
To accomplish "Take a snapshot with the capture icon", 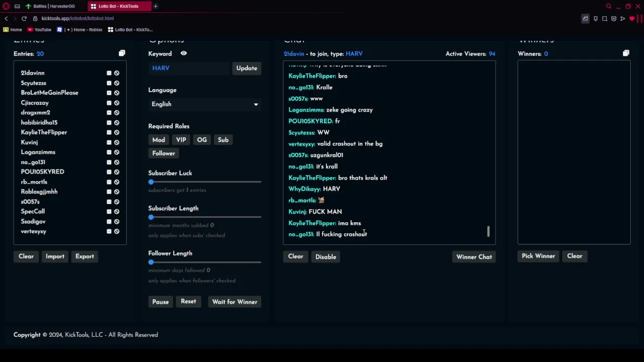I will (x=605, y=19).
